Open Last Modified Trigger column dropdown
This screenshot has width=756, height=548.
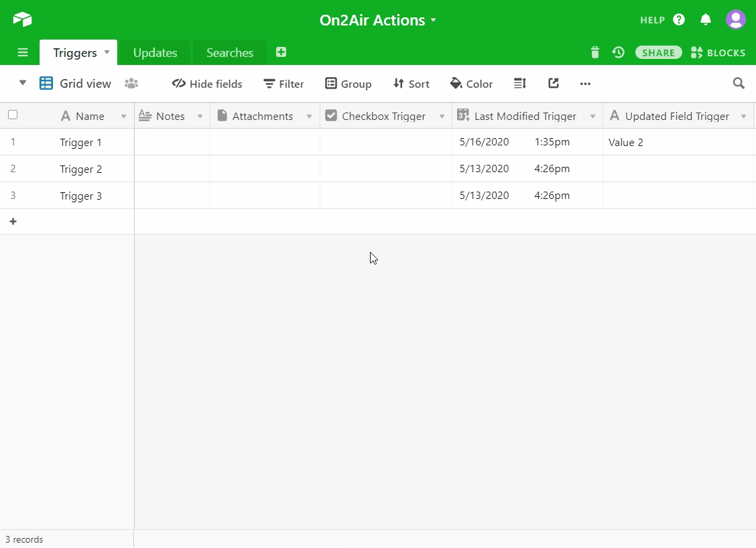pyautogui.click(x=592, y=117)
